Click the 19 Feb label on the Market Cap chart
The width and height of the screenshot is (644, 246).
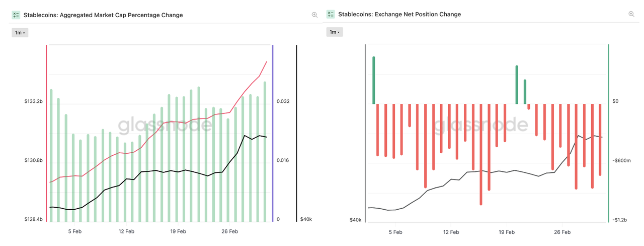(178, 232)
